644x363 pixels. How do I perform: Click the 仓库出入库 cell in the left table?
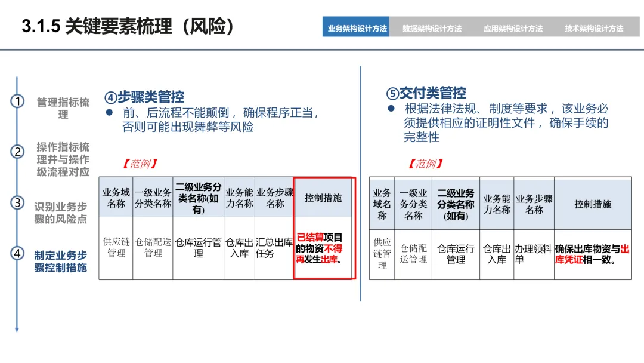coord(240,248)
